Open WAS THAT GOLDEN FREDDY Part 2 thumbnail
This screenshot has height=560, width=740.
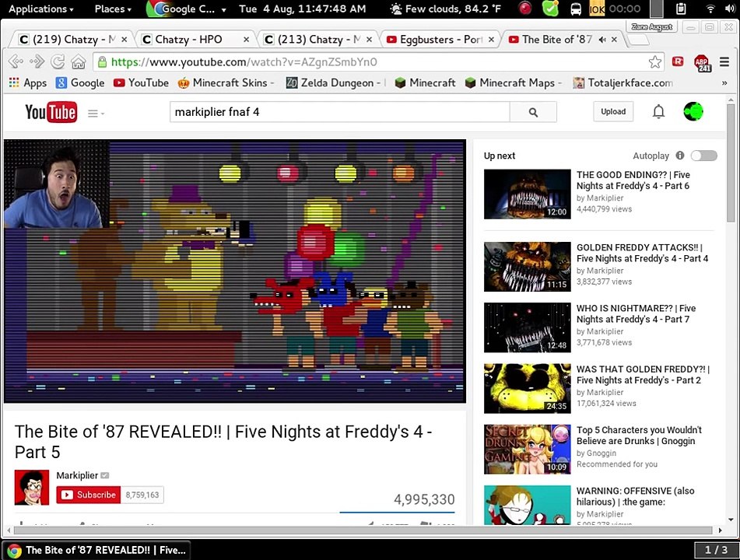(527, 388)
